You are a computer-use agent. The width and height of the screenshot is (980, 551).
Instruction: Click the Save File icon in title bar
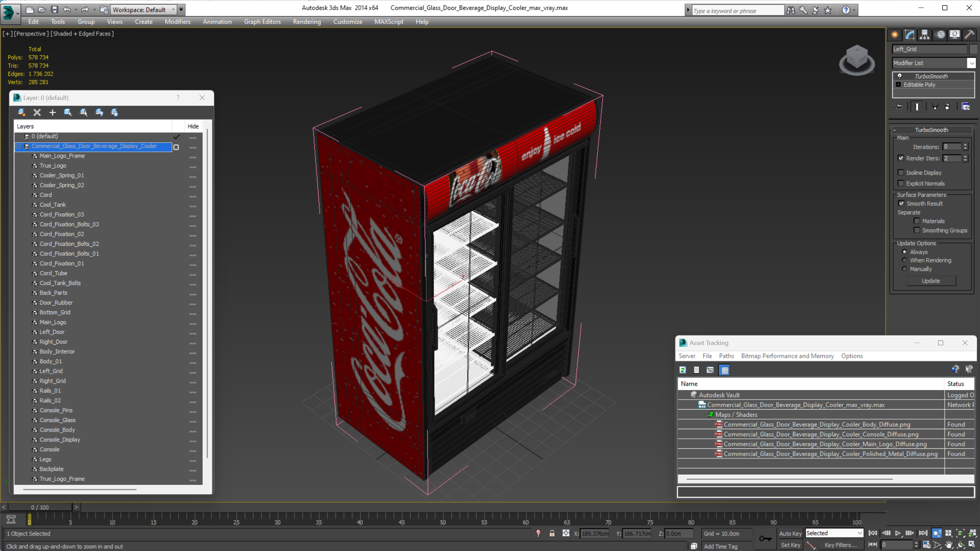(x=54, y=10)
